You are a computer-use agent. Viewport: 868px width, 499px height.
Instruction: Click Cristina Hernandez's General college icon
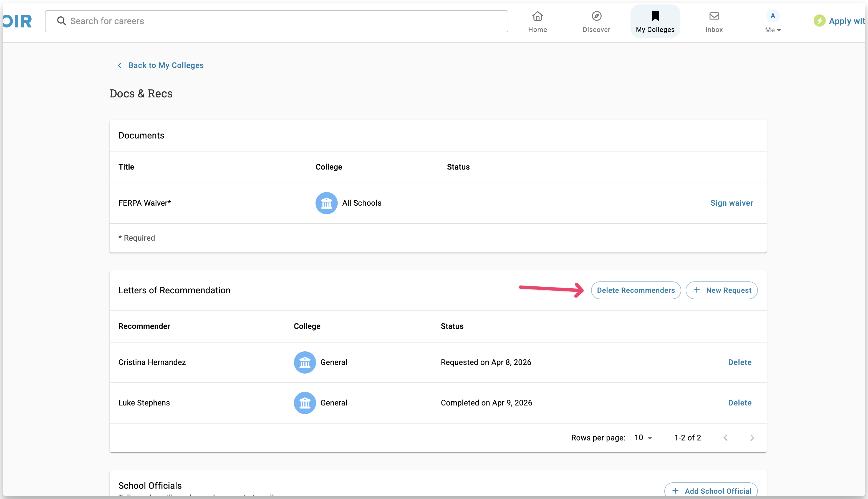point(305,362)
